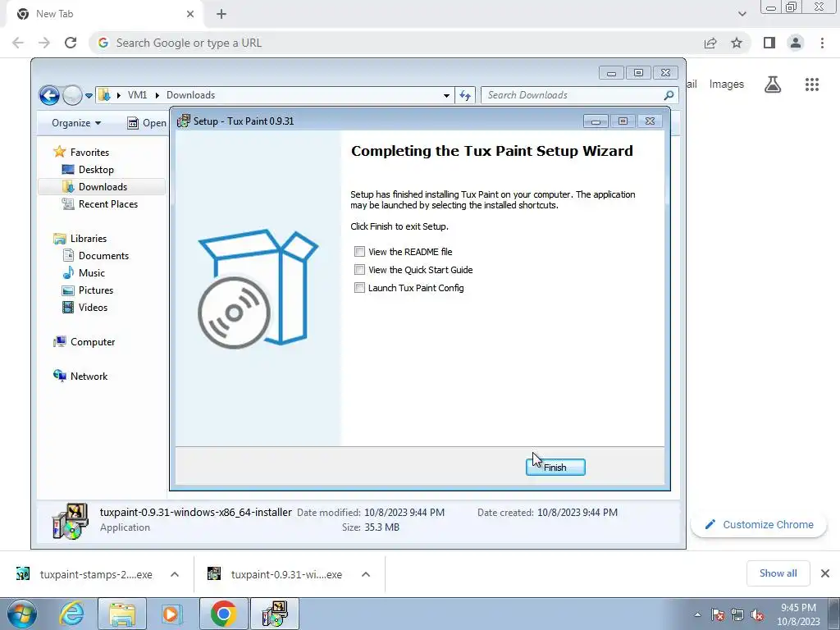Screen dimensions: 840x630
Task: Switch to Chrome in taskbar
Action: 223,614
